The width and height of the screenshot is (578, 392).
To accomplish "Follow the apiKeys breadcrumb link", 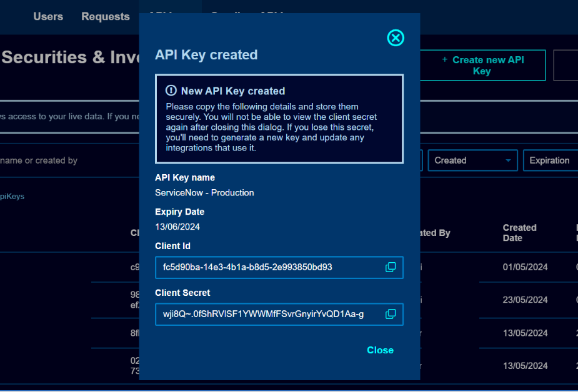I will pyautogui.click(x=12, y=196).
